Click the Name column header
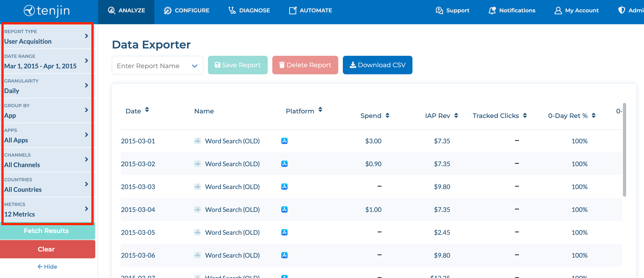 point(204,111)
